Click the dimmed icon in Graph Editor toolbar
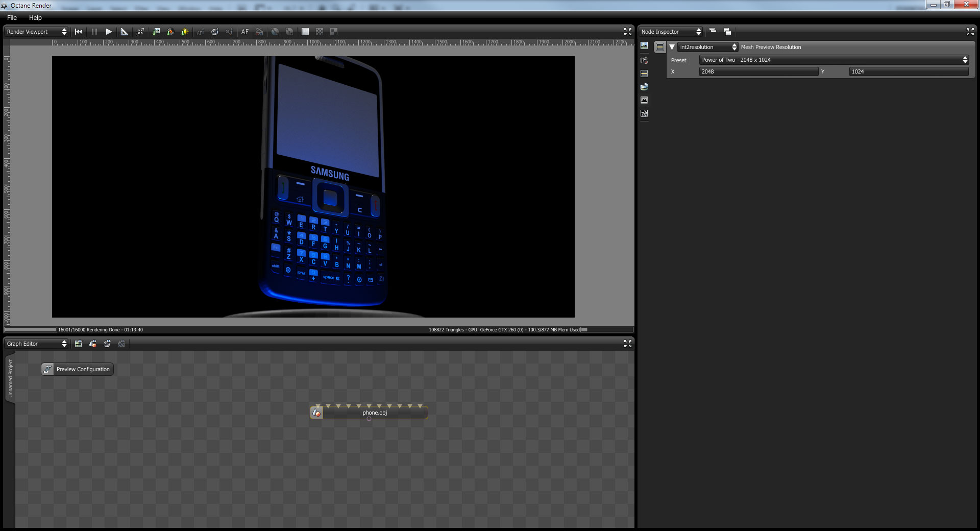 (x=121, y=344)
